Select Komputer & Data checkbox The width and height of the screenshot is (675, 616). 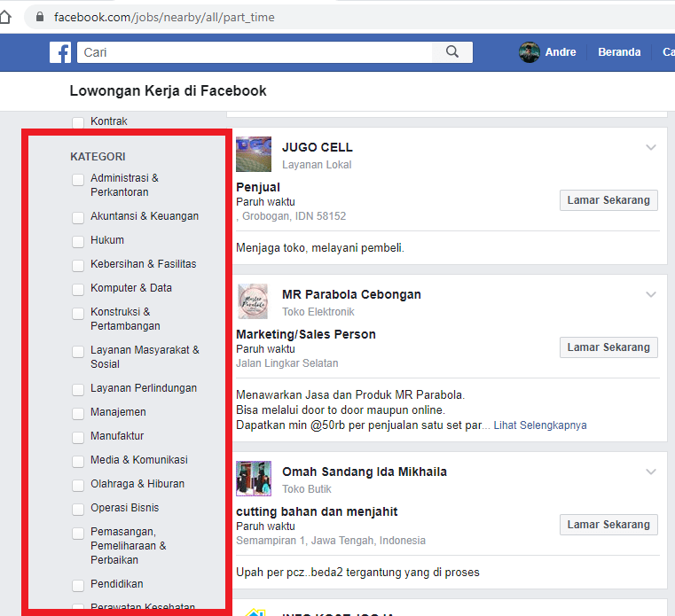click(x=78, y=289)
